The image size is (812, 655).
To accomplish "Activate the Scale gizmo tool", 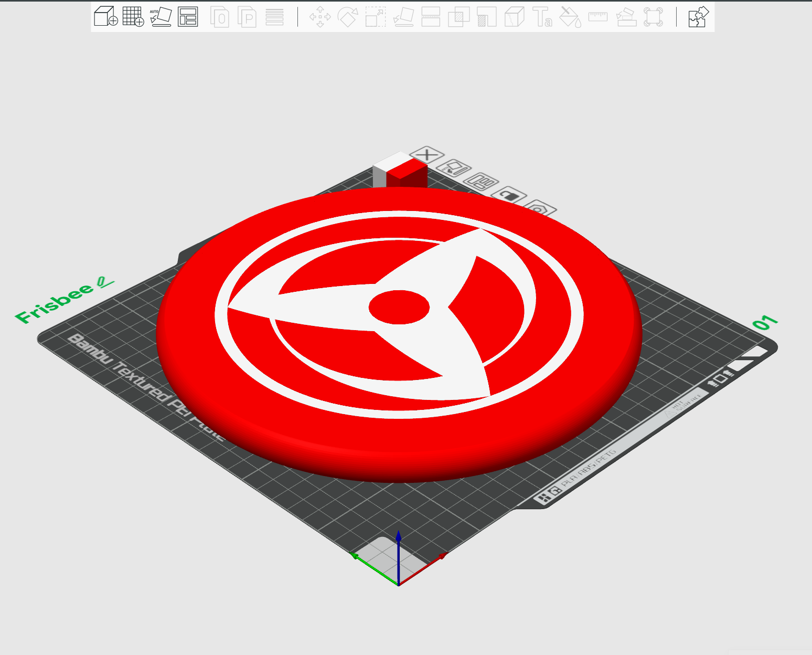I will pos(376,17).
